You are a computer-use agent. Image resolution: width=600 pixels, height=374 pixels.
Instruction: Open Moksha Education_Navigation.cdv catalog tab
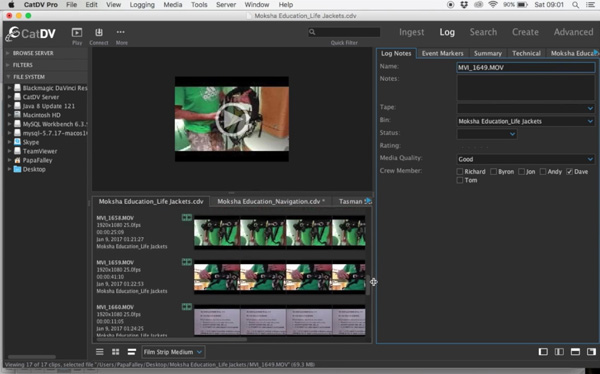click(x=271, y=201)
